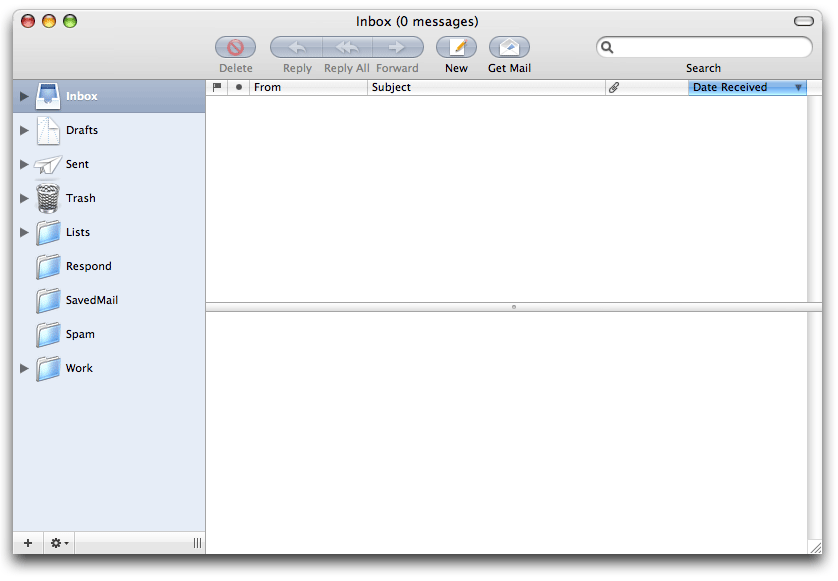Image resolution: width=838 pixels, height=581 pixels.
Task: Select the Inbox mailbox label
Action: (x=82, y=96)
